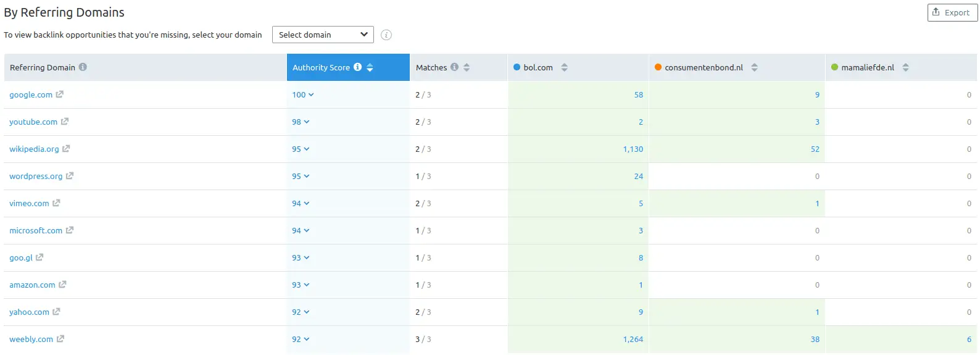Open 58 backlinks from google.com to bol.com

coord(638,94)
